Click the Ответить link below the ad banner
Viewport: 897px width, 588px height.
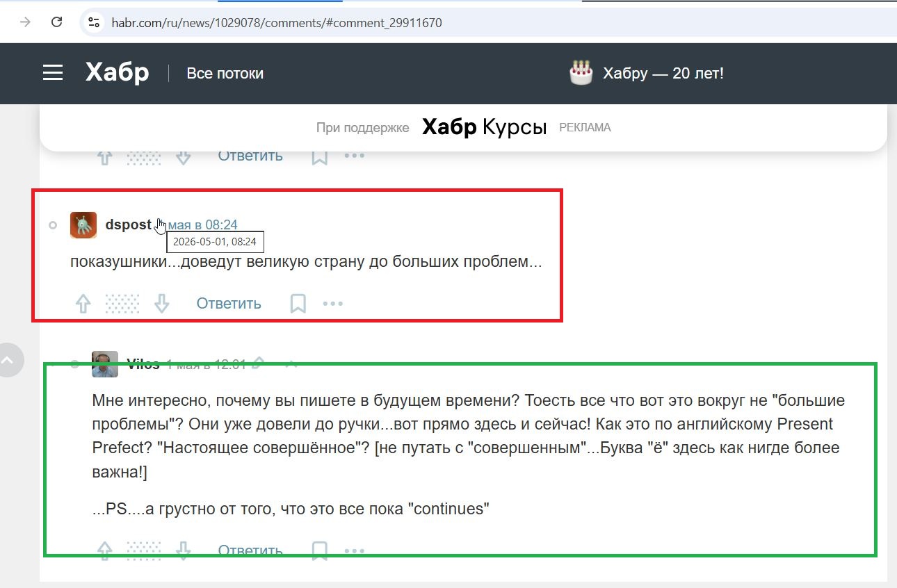(x=250, y=156)
